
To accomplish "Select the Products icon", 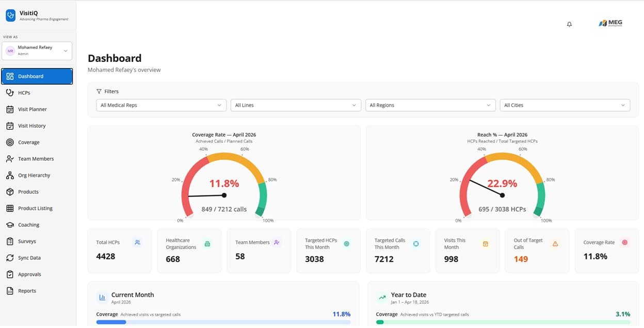I will pos(10,191).
